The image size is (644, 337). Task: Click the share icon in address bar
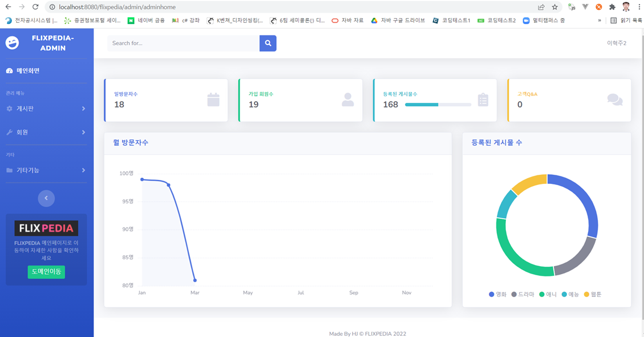pyautogui.click(x=541, y=7)
